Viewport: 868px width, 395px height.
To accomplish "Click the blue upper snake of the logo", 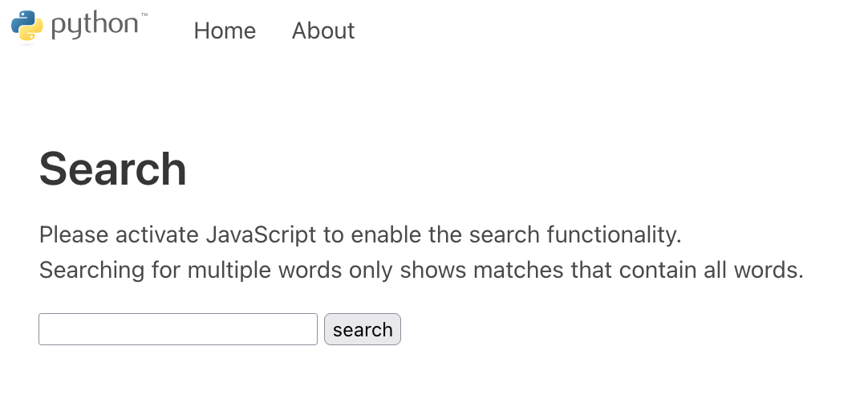I will coord(23,19).
